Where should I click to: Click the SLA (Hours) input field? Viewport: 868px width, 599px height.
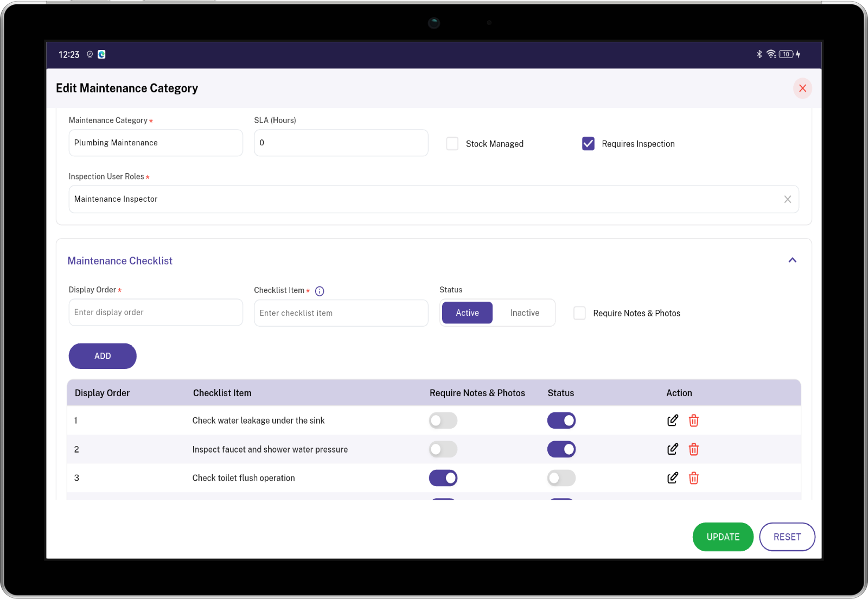point(341,143)
